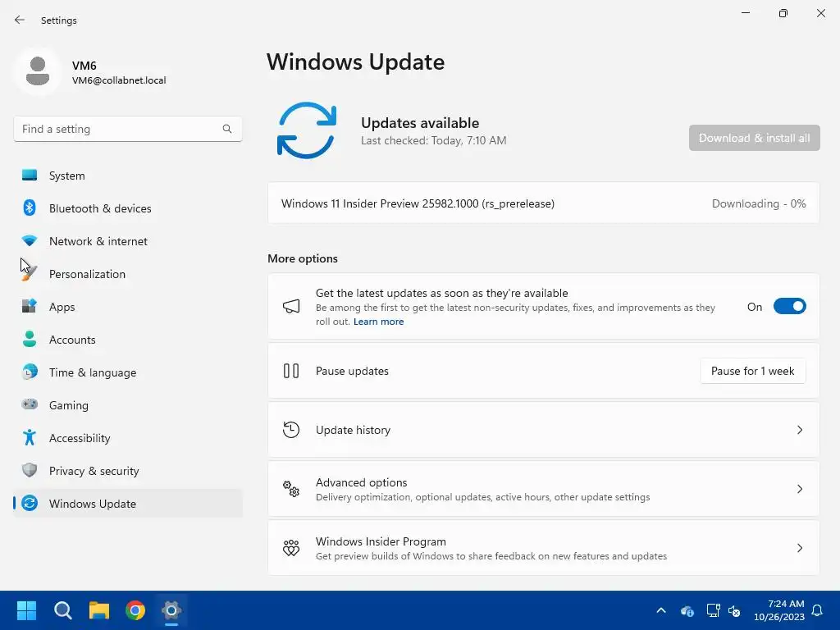Click the Pause updates label
Screen dimensions: 840x630
352,371
